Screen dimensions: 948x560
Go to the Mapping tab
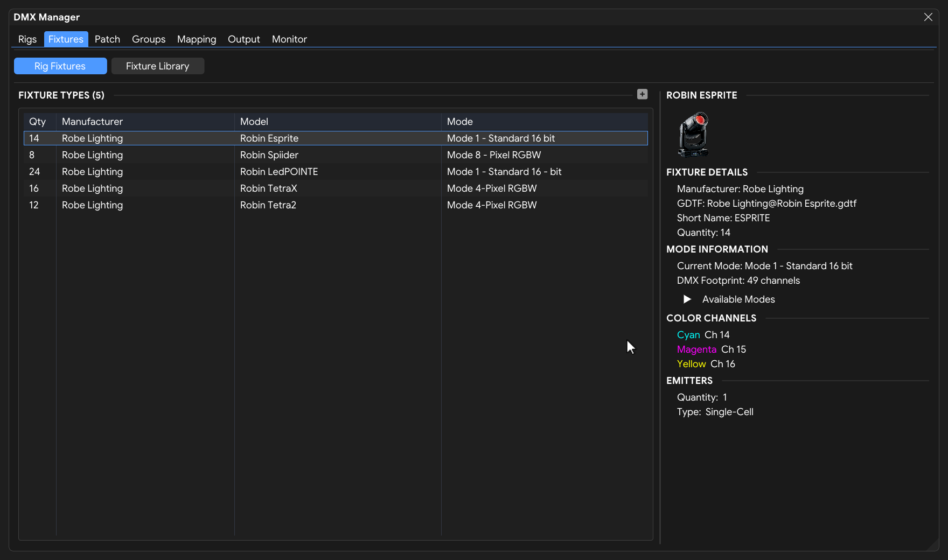[197, 39]
